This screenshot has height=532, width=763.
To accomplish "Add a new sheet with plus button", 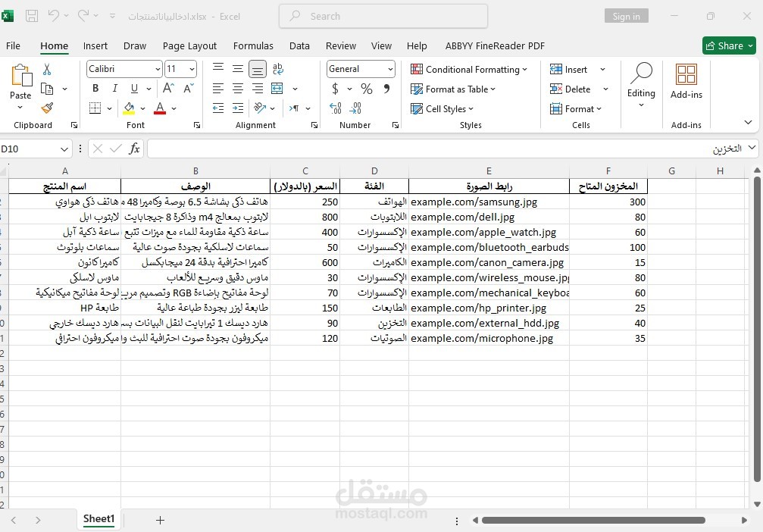I will [x=160, y=521].
